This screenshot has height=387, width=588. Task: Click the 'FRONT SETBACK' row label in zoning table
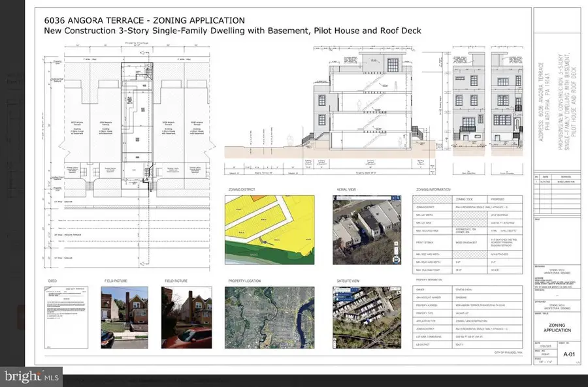click(x=424, y=242)
